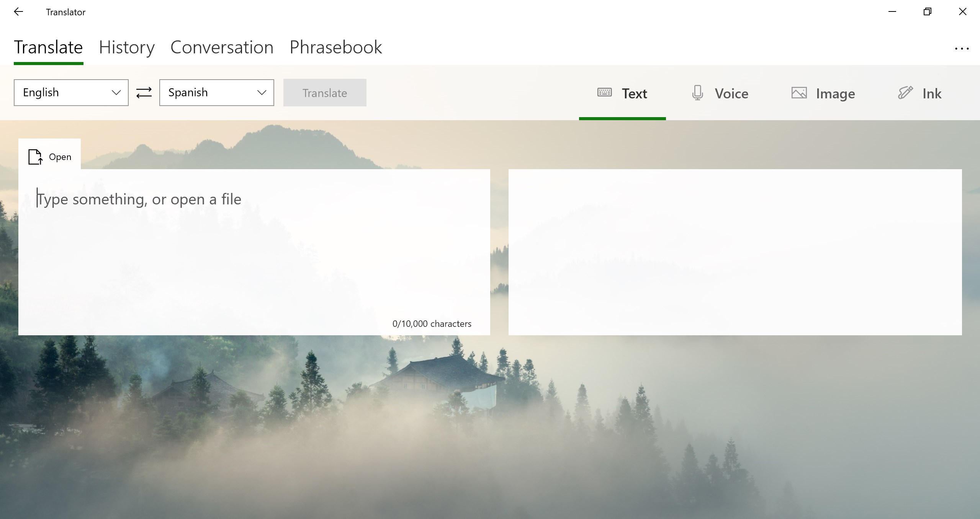The height and width of the screenshot is (519, 980).
Task: Click the picture Image icon
Action: point(799,93)
